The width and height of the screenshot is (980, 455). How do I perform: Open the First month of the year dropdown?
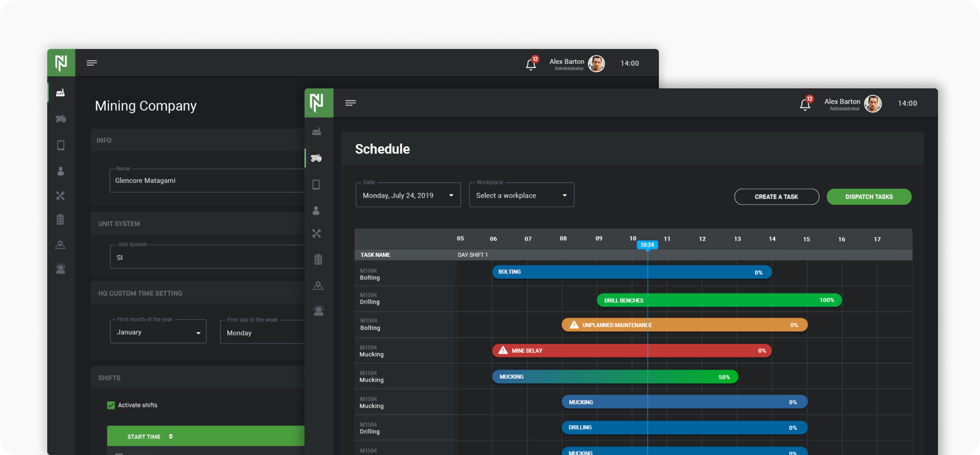point(158,332)
